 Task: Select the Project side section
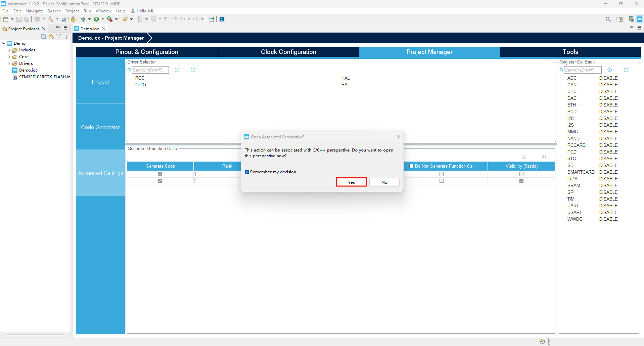click(x=100, y=82)
